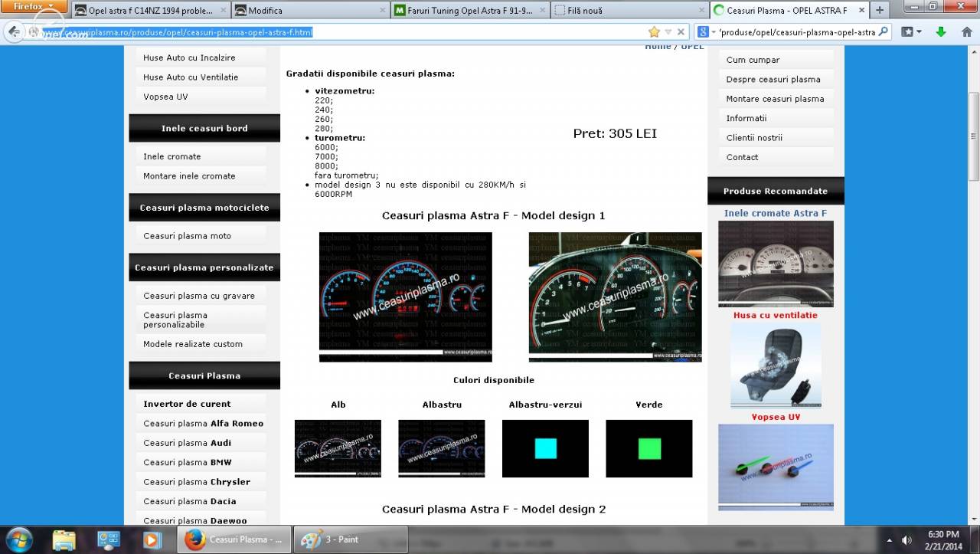Open the Vopsea UV sidebar link
The height and width of the screenshot is (554, 980).
(x=165, y=97)
